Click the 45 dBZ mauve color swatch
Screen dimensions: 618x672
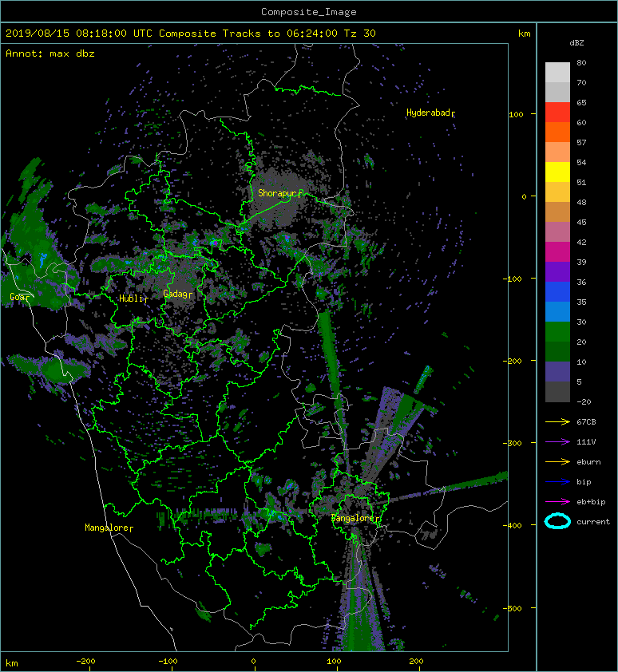pos(557,232)
